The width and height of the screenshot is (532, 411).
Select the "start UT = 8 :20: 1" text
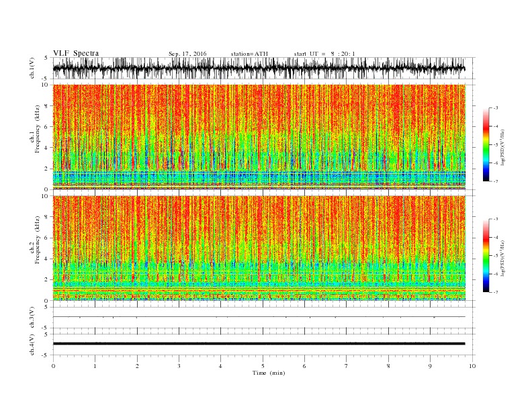324,54
